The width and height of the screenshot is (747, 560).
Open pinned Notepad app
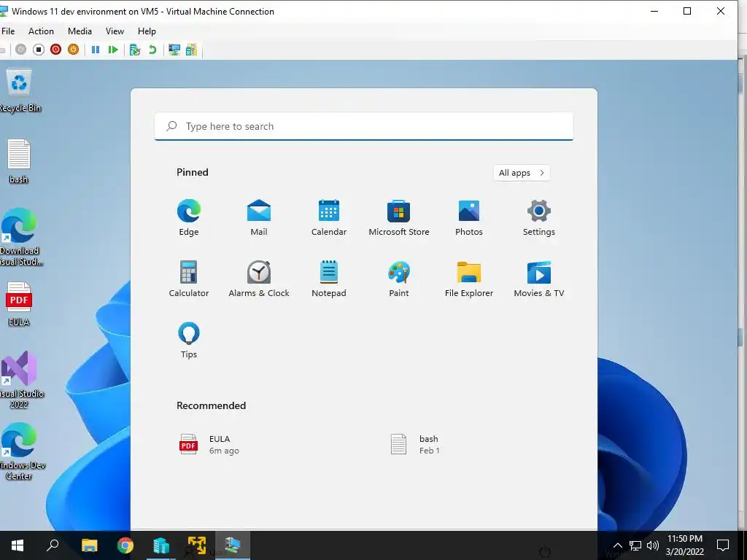[329, 279]
